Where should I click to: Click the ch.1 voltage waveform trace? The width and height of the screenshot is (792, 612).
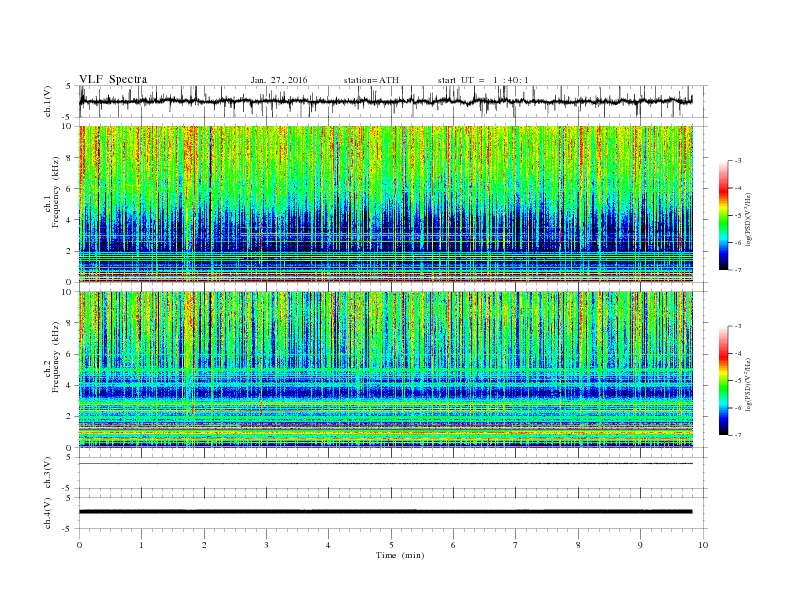(386, 102)
